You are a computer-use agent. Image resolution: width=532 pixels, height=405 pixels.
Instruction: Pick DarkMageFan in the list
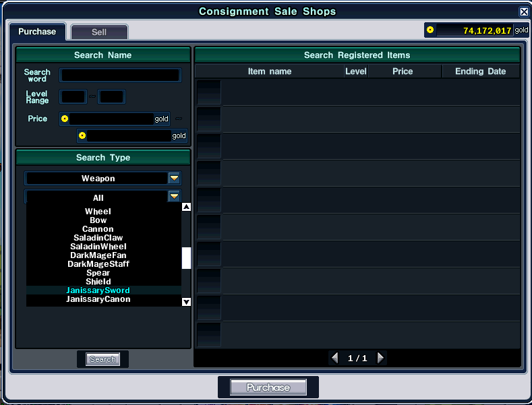click(98, 255)
